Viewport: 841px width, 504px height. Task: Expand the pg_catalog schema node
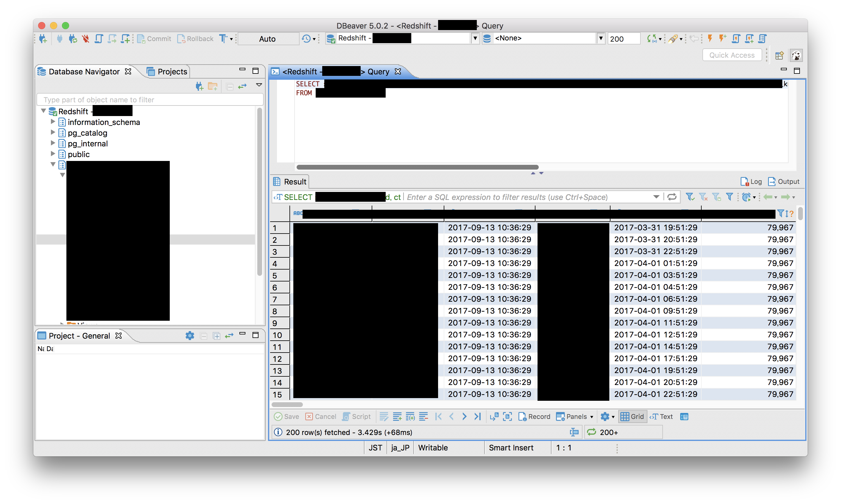[x=53, y=132]
